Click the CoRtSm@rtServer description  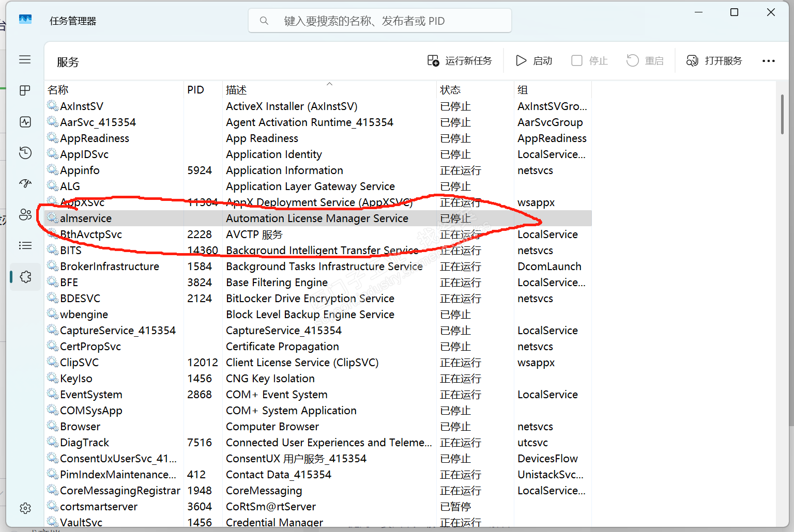[271, 507]
